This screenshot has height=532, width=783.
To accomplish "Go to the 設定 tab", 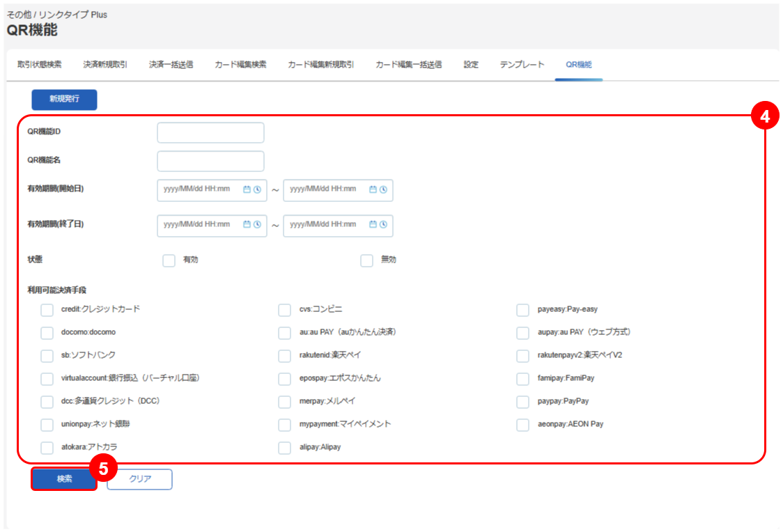I will click(471, 65).
